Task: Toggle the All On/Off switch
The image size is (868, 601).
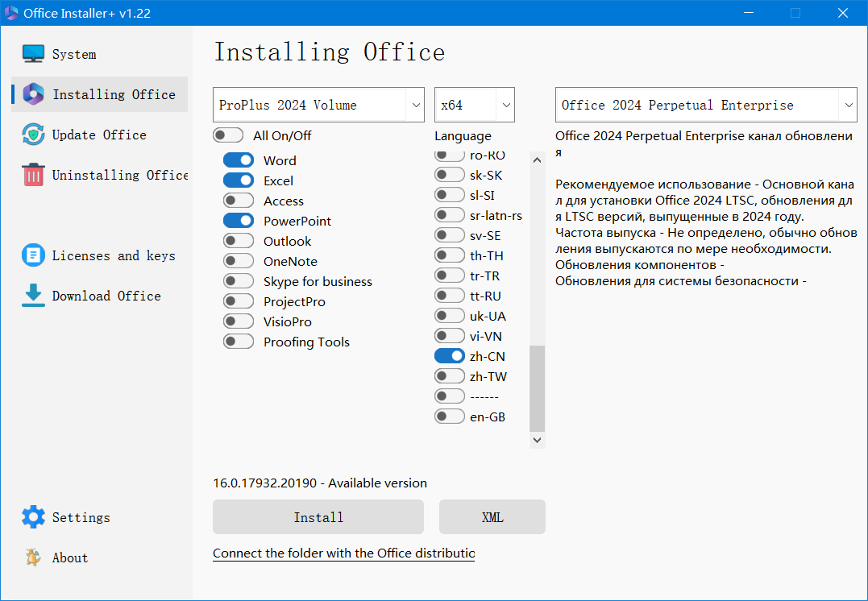Action: (x=228, y=135)
